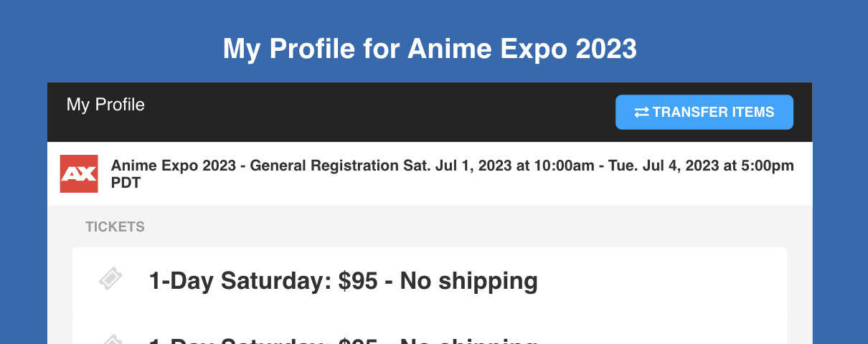Click the TICKETS section label
Screen dimensions: 868x344
coord(115,227)
